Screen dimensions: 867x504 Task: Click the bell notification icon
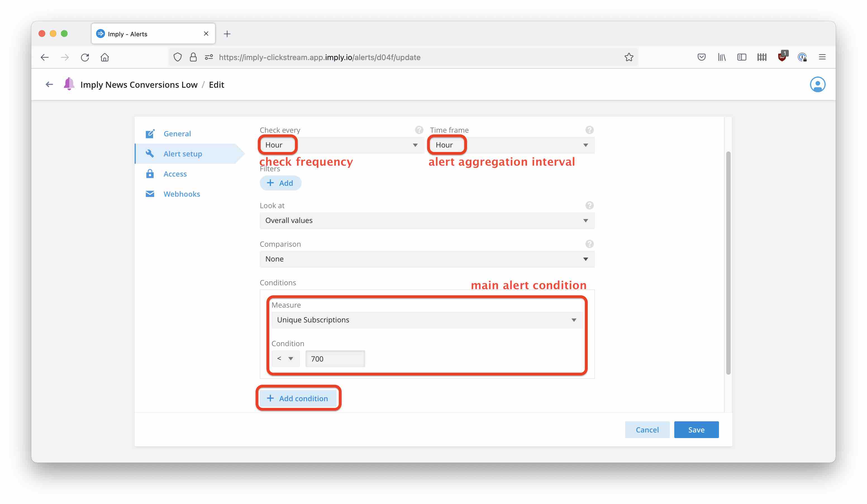(69, 84)
